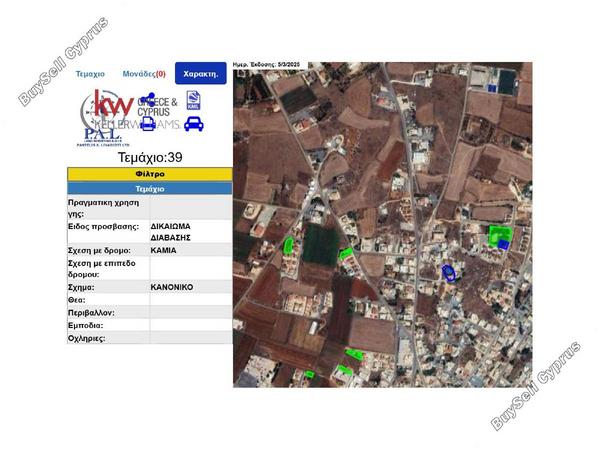Click the share icon
Viewport: 600px width, 450px height.
click(147, 99)
